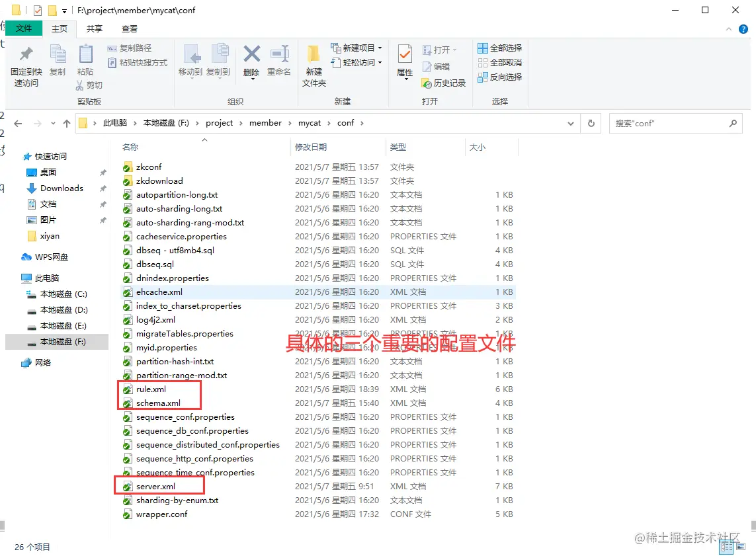
Task: Click the Copy to (复制到) icon
Action: [220, 54]
